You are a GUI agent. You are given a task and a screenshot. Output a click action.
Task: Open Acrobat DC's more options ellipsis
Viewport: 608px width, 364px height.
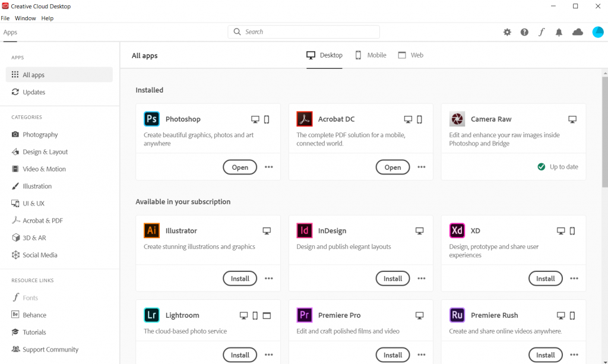(x=422, y=167)
